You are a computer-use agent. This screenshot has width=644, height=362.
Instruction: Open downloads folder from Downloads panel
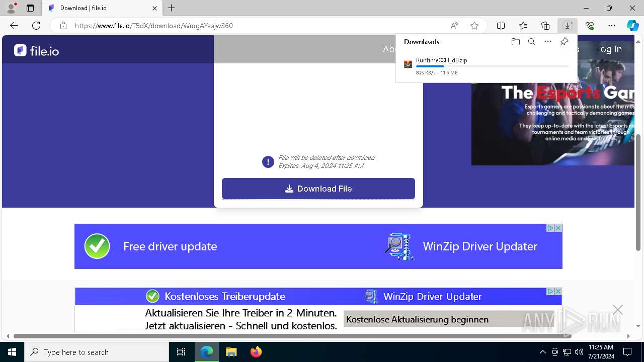(515, 42)
